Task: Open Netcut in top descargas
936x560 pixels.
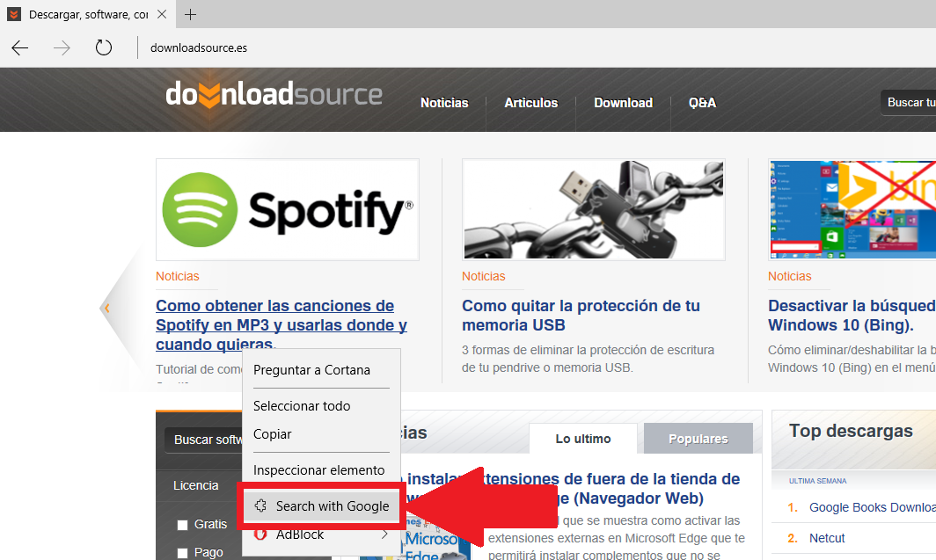Action: [827, 538]
